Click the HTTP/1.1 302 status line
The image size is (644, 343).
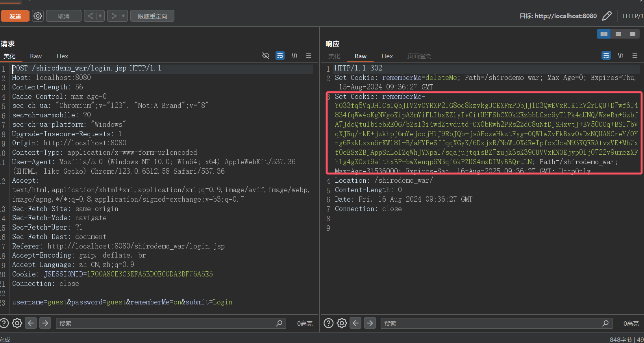[x=359, y=69]
